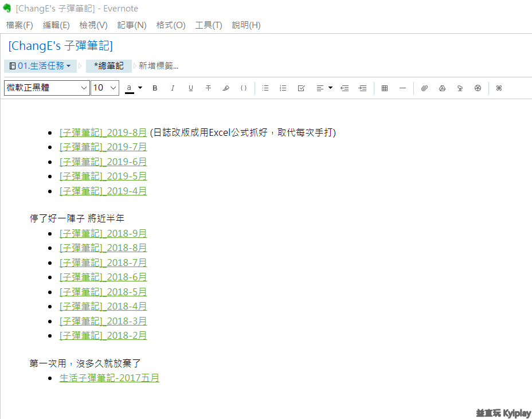Open link [子彈筆記]_2018-9月

tap(103, 233)
